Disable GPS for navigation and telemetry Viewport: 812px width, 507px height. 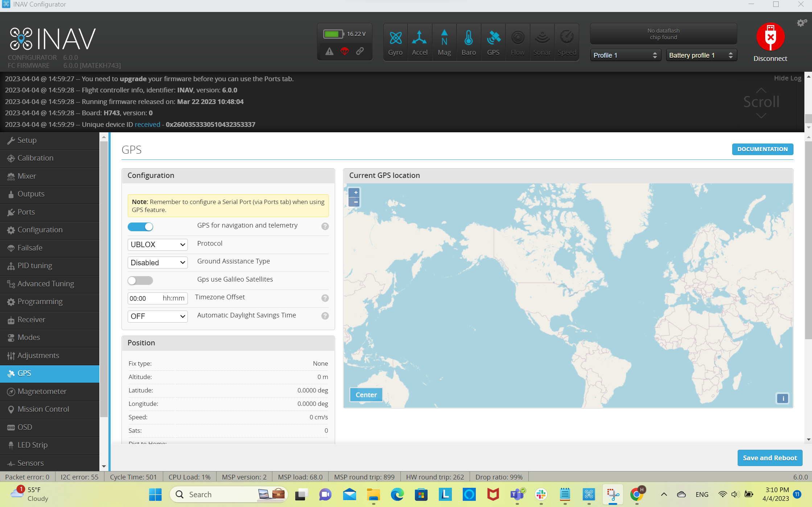[x=140, y=227]
